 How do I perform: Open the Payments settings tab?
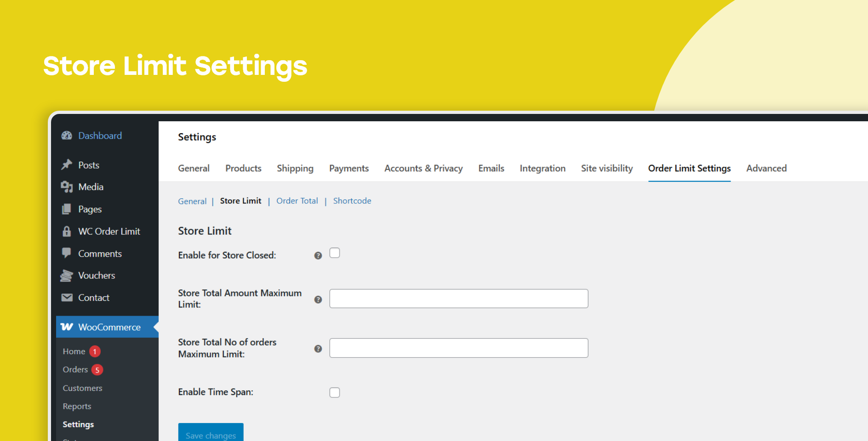[x=349, y=168]
